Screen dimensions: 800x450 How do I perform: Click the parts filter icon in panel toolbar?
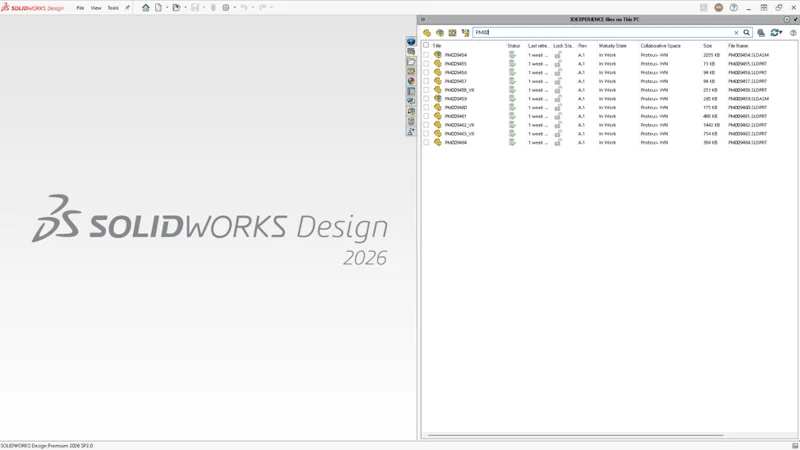coord(427,33)
